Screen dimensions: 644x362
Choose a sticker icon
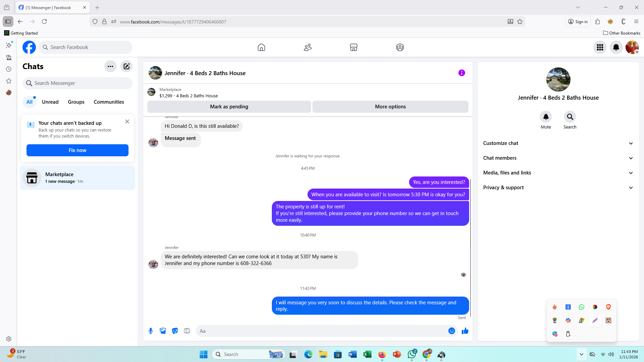[175, 331]
